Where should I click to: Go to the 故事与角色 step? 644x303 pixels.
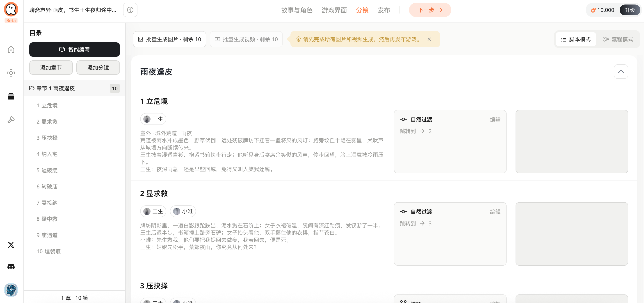[297, 10]
